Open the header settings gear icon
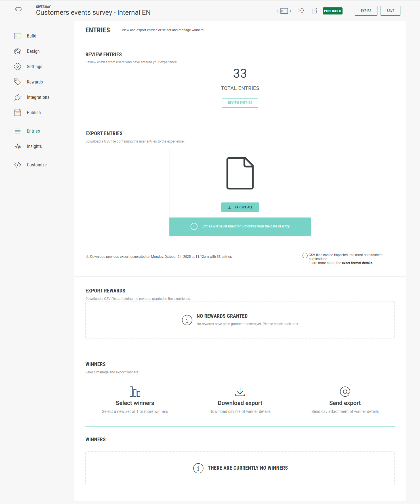 coord(301,11)
